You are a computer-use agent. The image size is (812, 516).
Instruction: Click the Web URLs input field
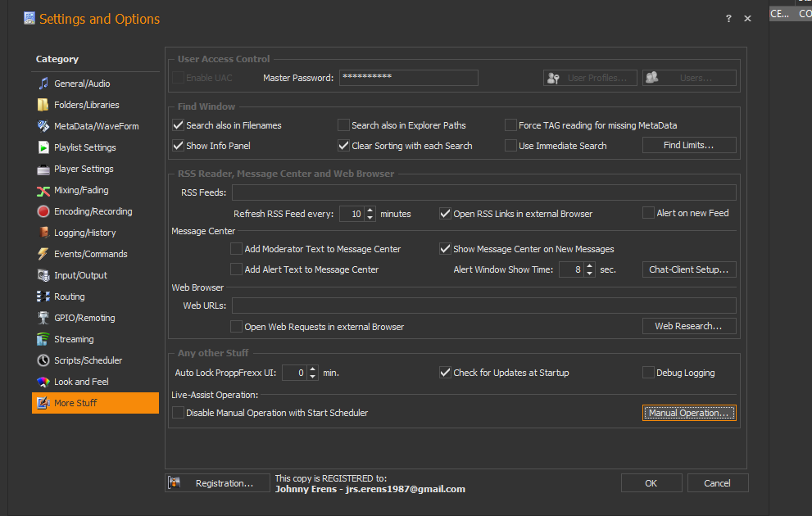click(483, 306)
